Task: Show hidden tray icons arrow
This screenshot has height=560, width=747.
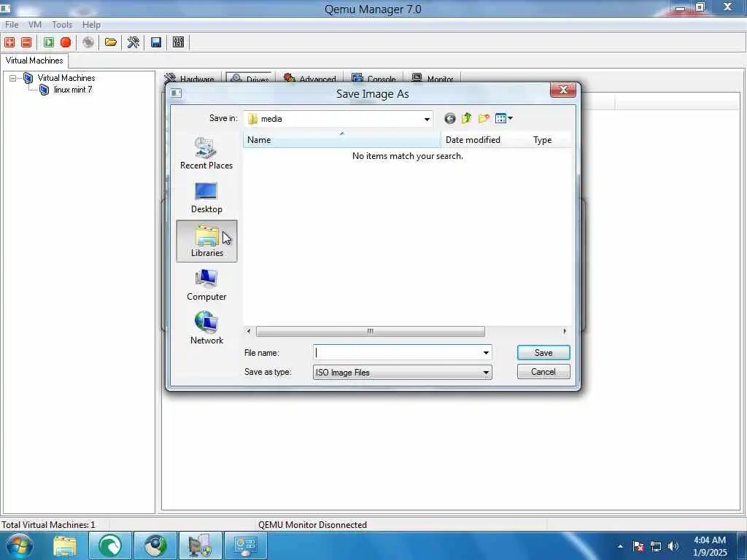Action: pyautogui.click(x=620, y=546)
